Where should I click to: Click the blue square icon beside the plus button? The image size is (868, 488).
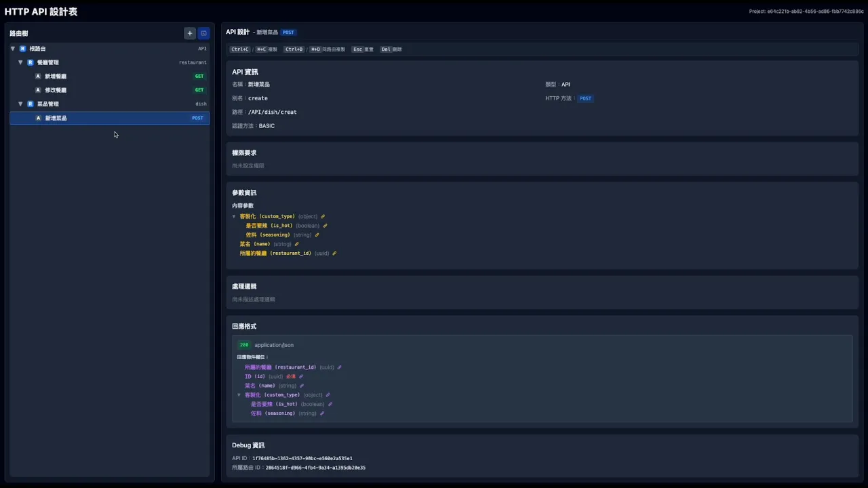(203, 33)
